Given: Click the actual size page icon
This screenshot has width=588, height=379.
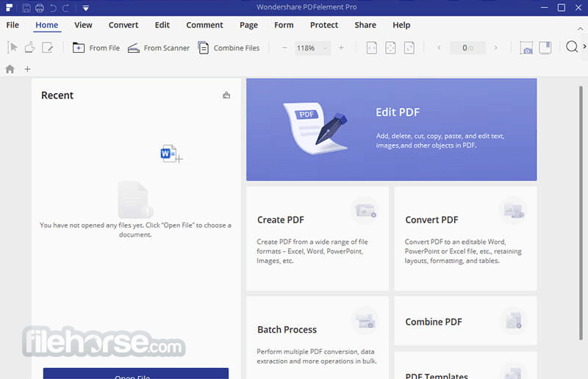Looking at the screenshot, I should click(x=371, y=48).
